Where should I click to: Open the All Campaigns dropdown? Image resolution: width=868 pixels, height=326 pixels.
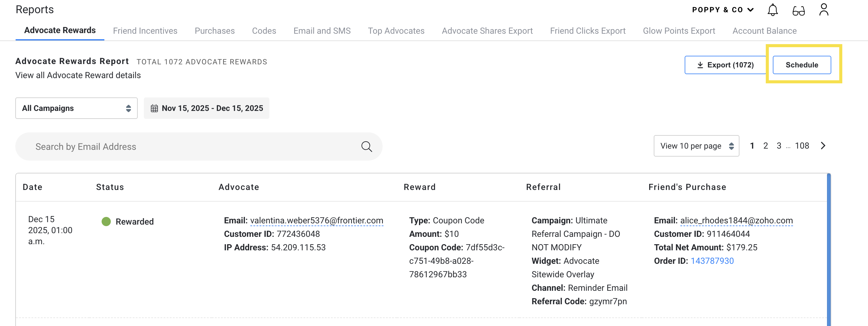(x=76, y=108)
